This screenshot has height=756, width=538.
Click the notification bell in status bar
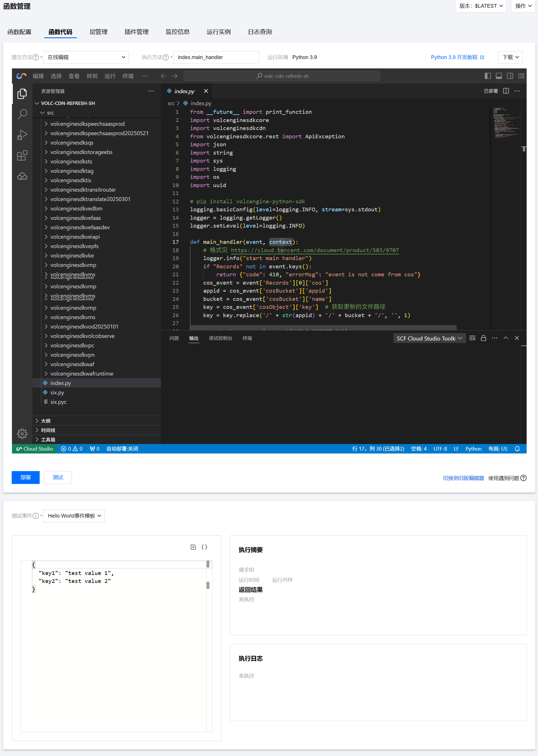click(517, 449)
